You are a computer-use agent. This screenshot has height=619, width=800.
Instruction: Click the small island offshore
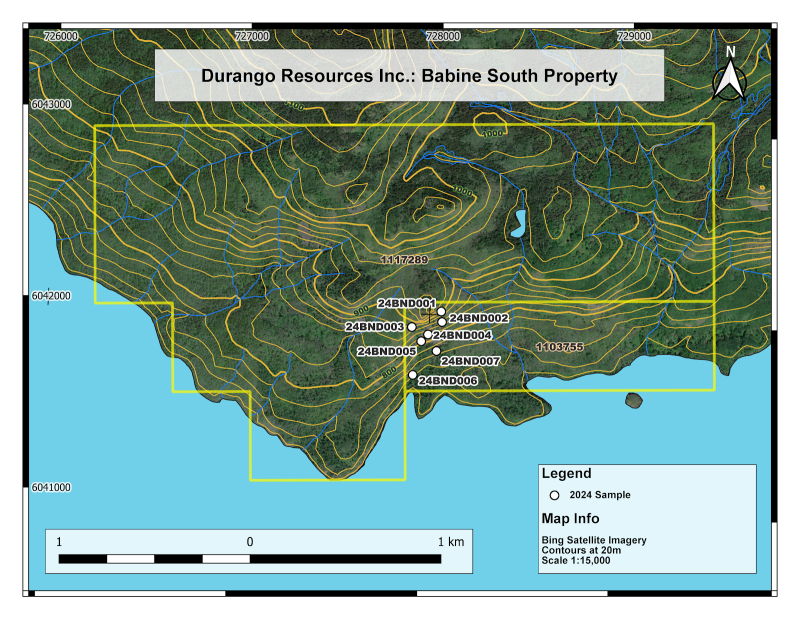(x=634, y=400)
